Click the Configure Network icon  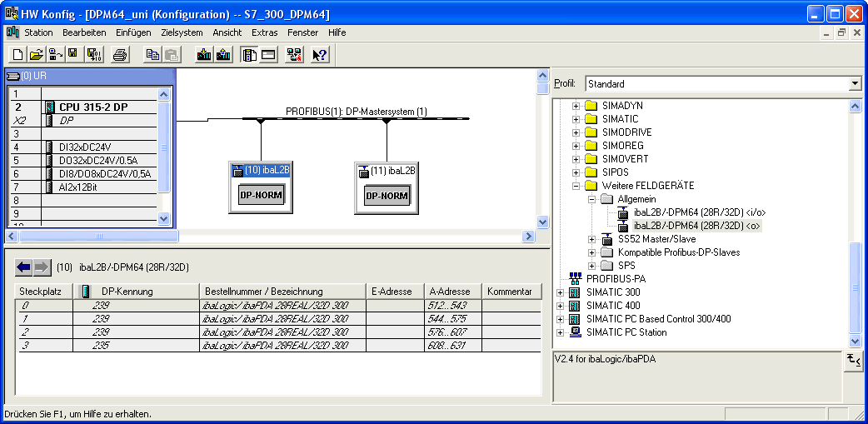click(294, 55)
